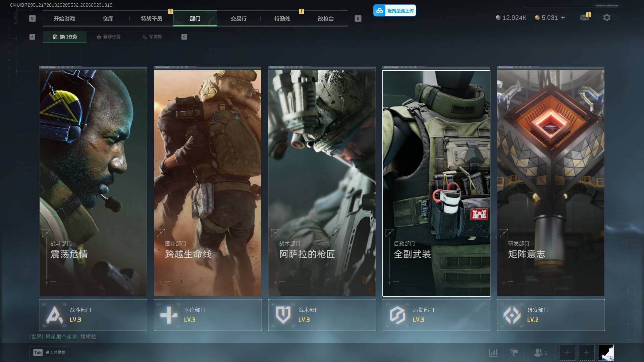The width and height of the screenshot is (644, 362).
Task: Click the 5,031 gold currency icon
Action: click(537, 18)
